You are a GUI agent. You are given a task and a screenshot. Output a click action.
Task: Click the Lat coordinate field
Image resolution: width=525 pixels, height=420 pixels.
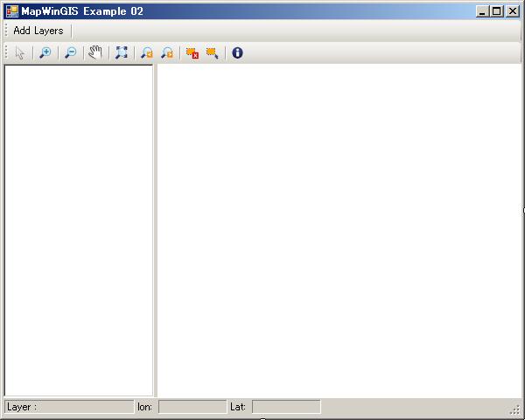pos(285,407)
